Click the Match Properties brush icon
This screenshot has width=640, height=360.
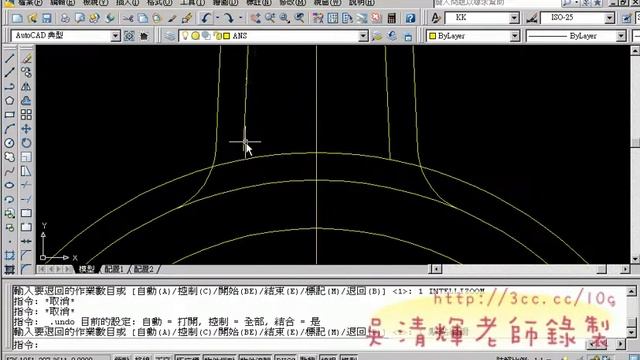(187, 18)
